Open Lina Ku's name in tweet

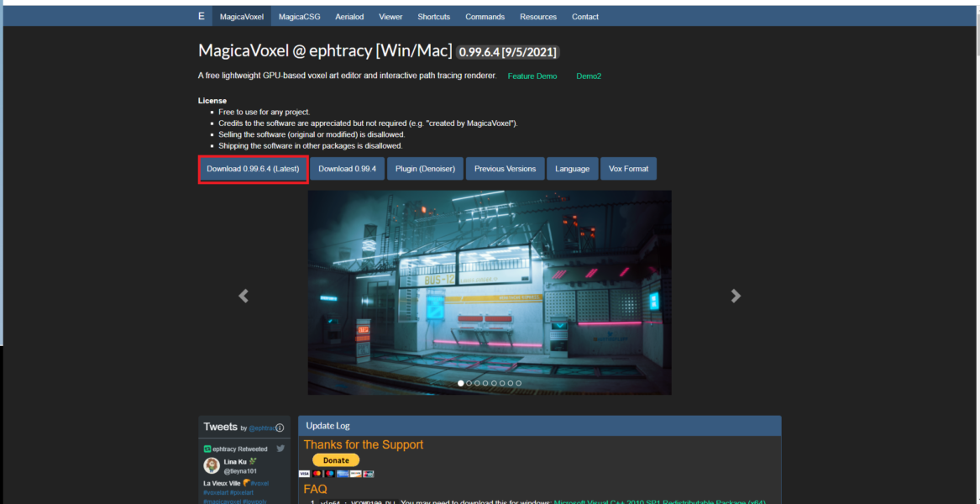pyautogui.click(x=236, y=461)
